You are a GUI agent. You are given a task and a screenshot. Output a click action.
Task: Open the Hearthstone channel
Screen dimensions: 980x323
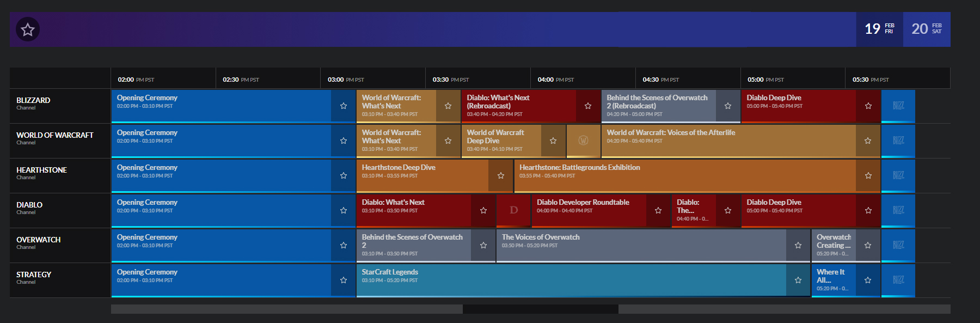[x=60, y=175]
